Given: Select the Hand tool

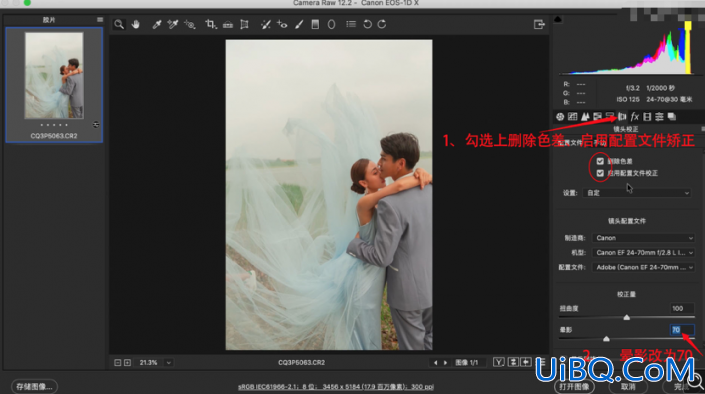Looking at the screenshot, I should [136, 24].
